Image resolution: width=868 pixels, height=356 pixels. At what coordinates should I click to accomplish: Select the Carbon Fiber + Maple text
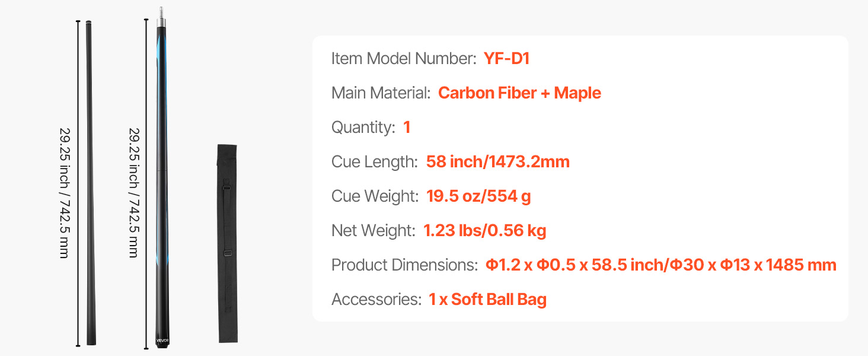click(x=519, y=93)
